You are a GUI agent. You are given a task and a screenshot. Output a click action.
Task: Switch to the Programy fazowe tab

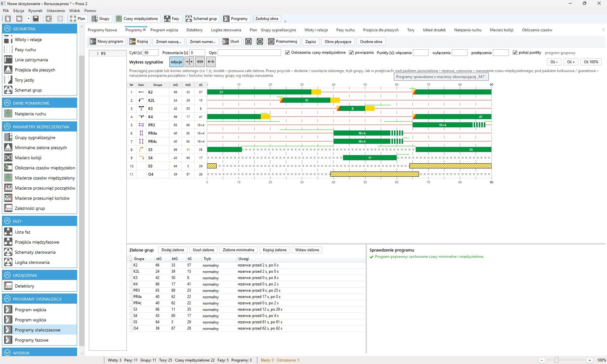pos(102,30)
